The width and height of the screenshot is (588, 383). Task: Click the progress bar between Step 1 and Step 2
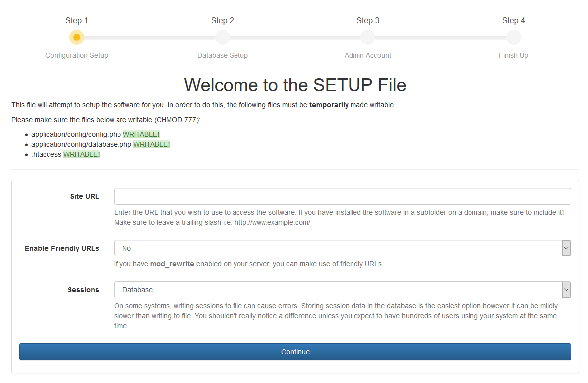(x=149, y=38)
